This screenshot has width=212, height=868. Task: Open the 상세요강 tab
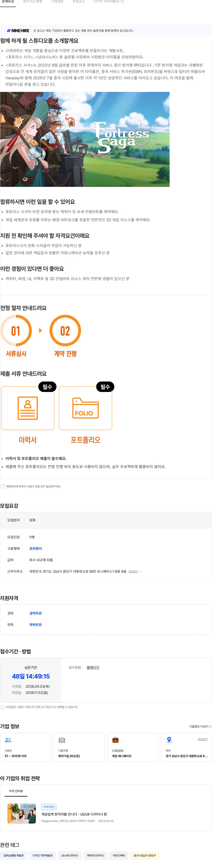(8, 2)
